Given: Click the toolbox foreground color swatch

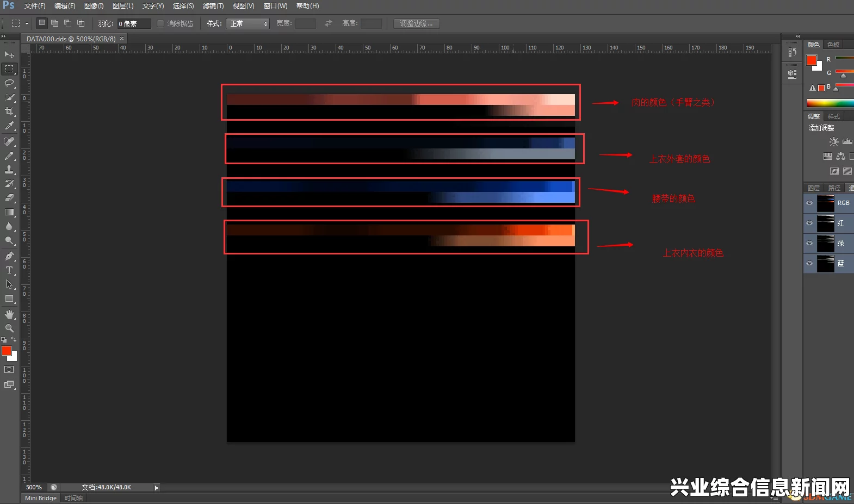Looking at the screenshot, I should (x=7, y=351).
